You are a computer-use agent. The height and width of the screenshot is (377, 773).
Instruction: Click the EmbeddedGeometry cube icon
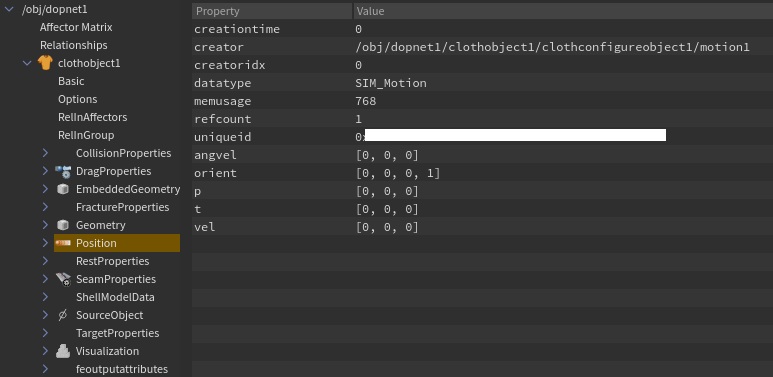[x=63, y=189]
